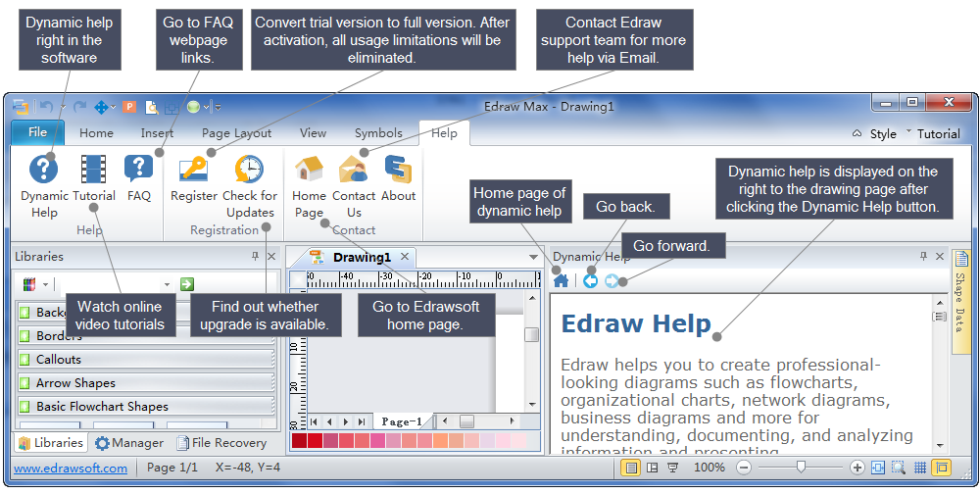Expand Basic Flowchart Shapes library

(146, 407)
